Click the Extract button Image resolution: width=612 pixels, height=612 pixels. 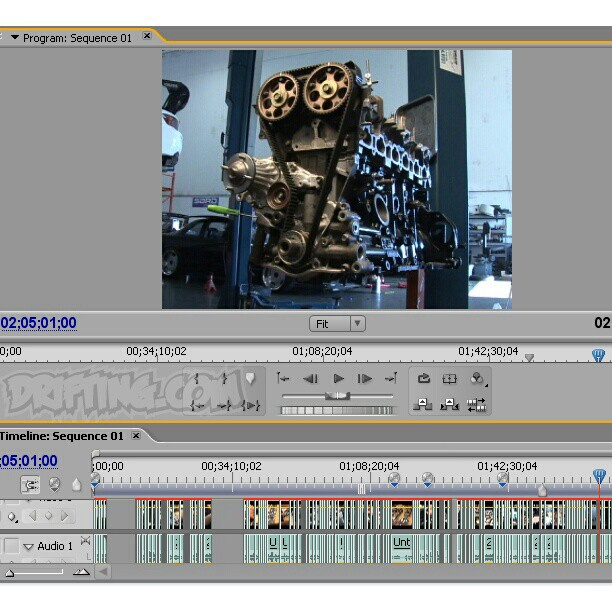450,405
